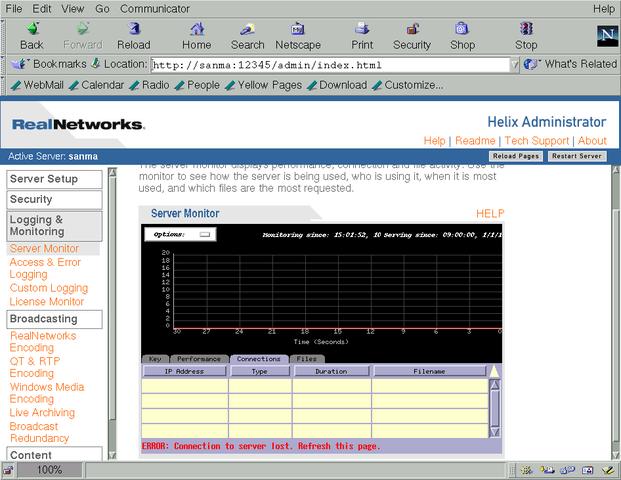
Task: Open the Live Archiving page
Action: tap(42, 412)
